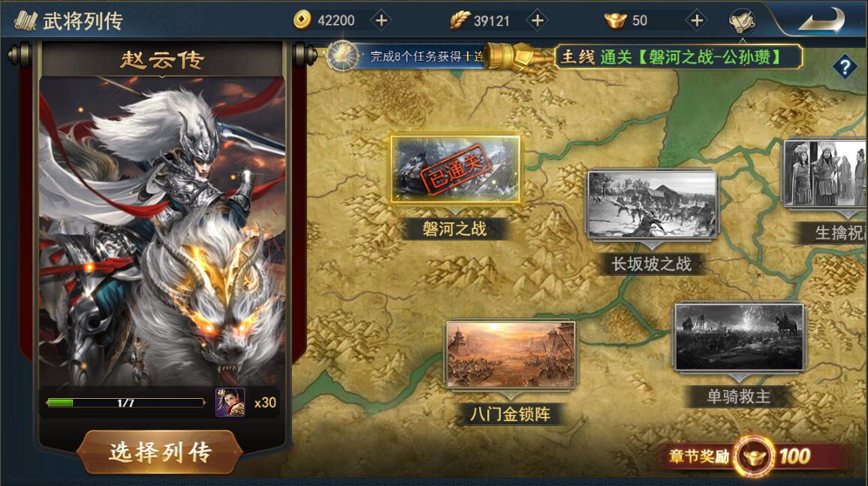Open the scroll map icon
Image resolution: width=868 pixels, height=486 pixels.
click(x=743, y=21)
